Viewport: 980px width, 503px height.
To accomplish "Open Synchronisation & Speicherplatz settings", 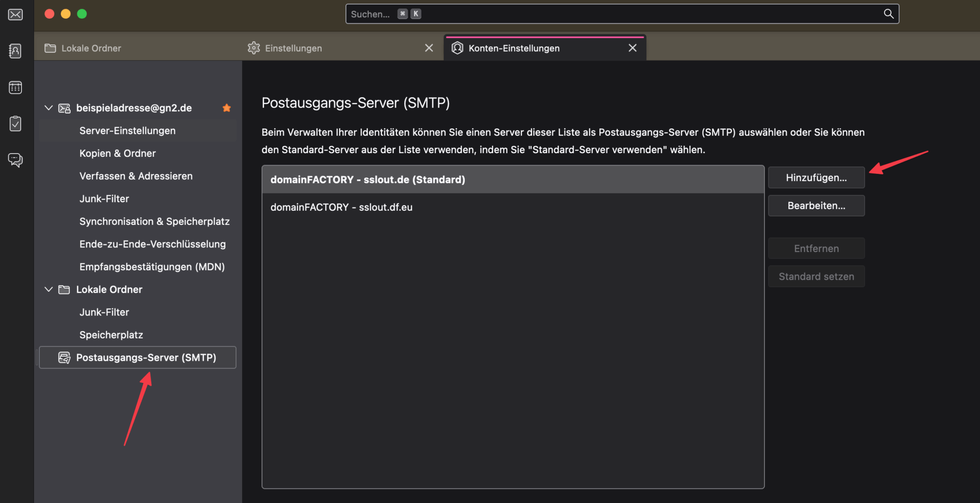I will pos(138,221).
